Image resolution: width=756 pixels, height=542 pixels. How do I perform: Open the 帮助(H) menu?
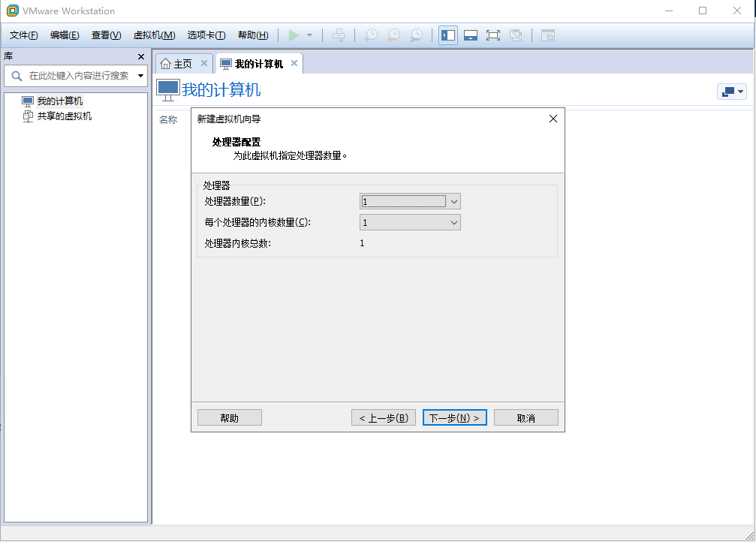[x=253, y=35]
